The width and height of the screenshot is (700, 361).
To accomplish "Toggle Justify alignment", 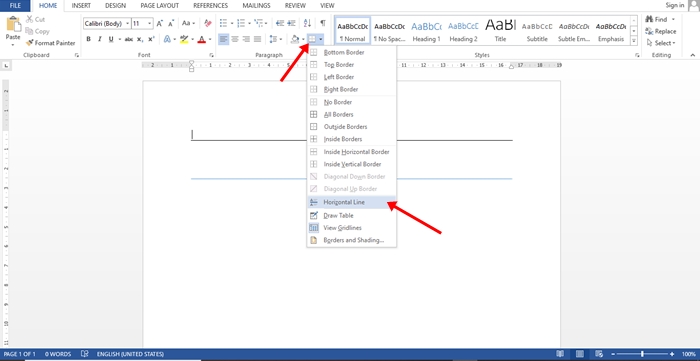I will [257, 39].
